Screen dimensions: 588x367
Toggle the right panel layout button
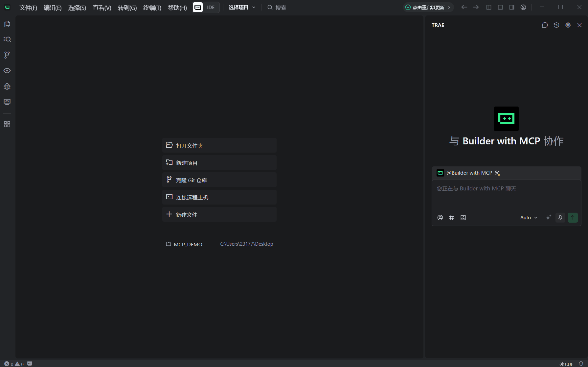(511, 7)
